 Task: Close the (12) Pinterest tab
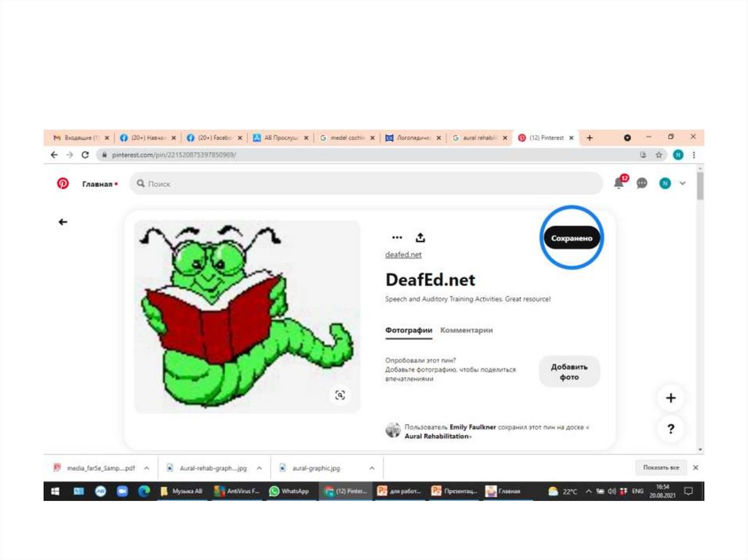tap(571, 138)
